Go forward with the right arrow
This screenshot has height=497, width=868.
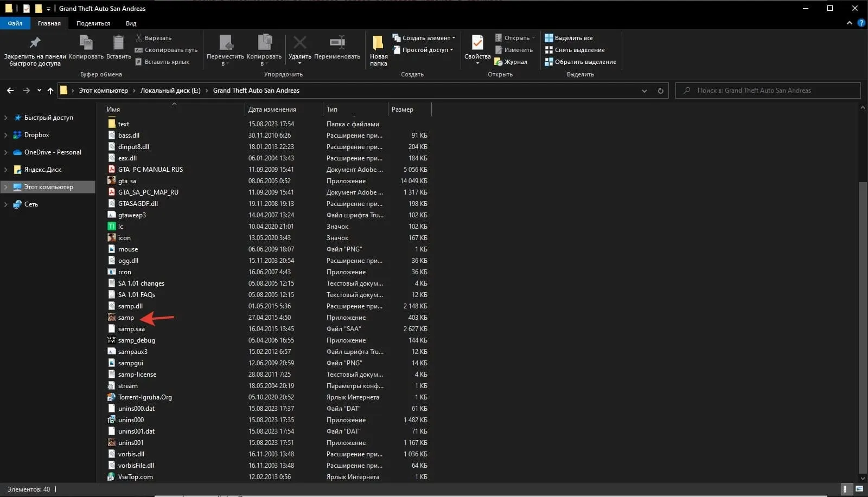coord(26,91)
